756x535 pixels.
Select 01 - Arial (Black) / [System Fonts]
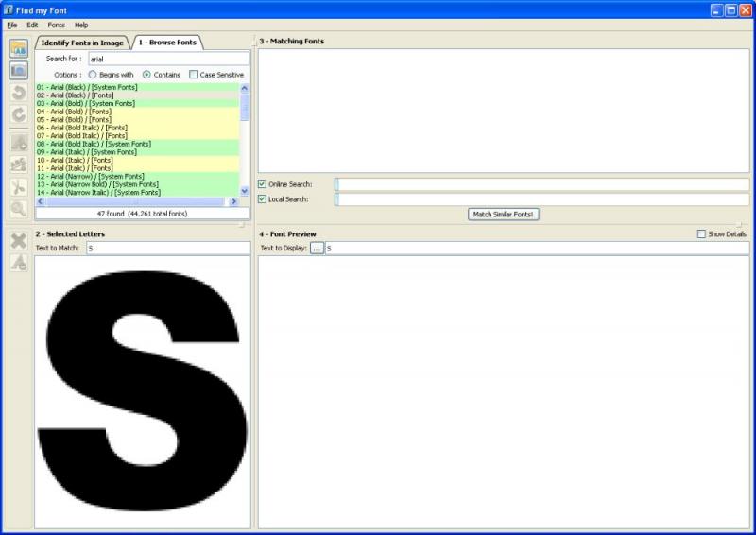click(x=137, y=87)
